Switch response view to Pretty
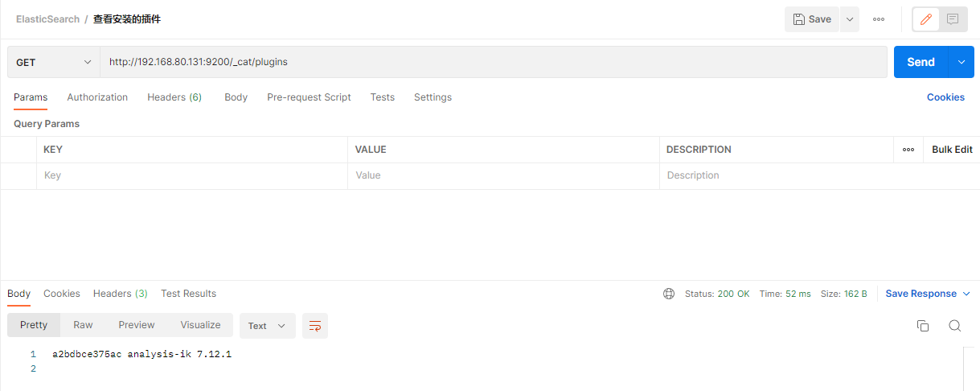Viewport: 980px width, 391px height. click(x=34, y=325)
